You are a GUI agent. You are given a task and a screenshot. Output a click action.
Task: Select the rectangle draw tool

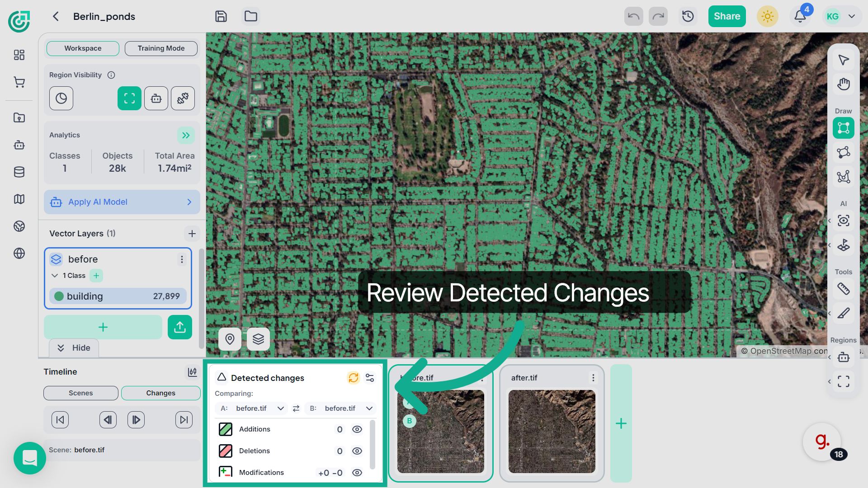[x=844, y=128]
